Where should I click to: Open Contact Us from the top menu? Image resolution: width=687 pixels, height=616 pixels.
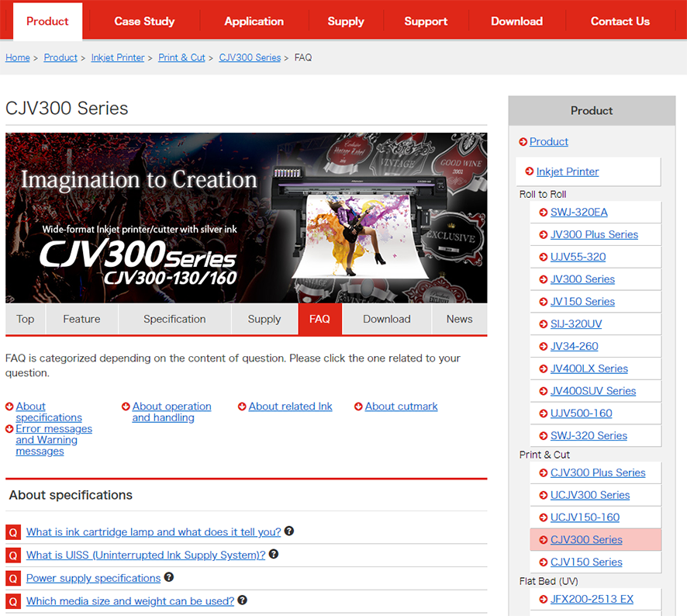click(x=620, y=21)
